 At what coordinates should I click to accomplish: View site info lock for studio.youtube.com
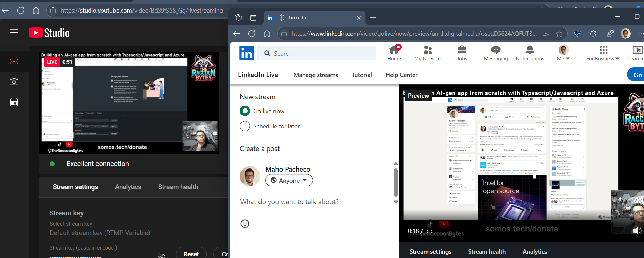click(x=53, y=11)
